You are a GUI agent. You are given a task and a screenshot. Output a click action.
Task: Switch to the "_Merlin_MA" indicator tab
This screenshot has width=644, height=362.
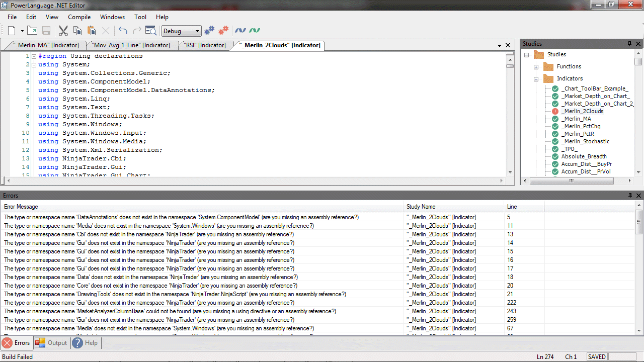click(46, 45)
